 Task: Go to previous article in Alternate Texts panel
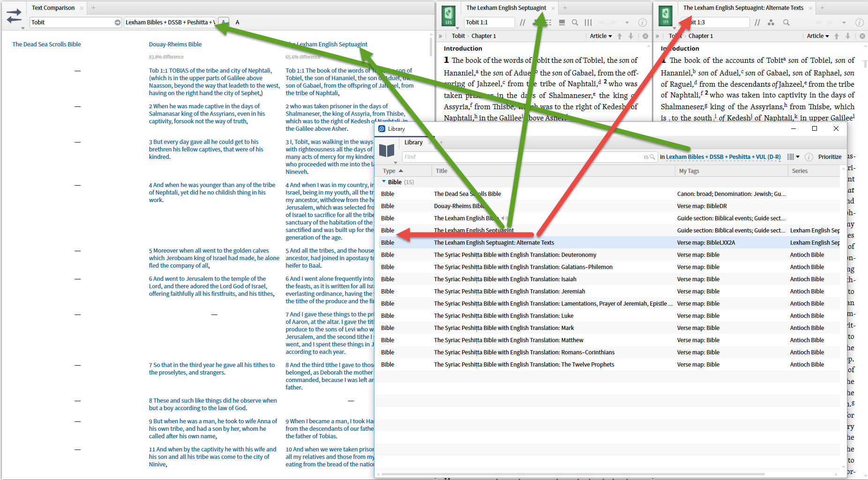(837, 36)
